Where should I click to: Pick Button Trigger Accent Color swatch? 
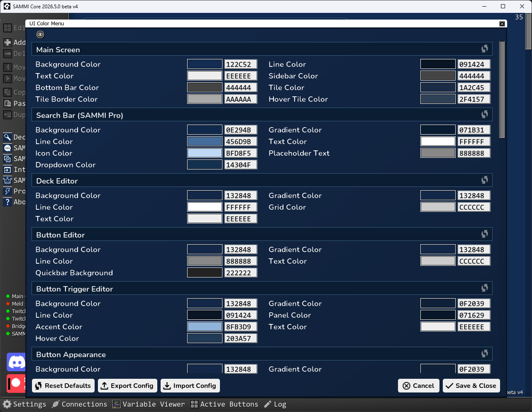pyautogui.click(x=205, y=326)
